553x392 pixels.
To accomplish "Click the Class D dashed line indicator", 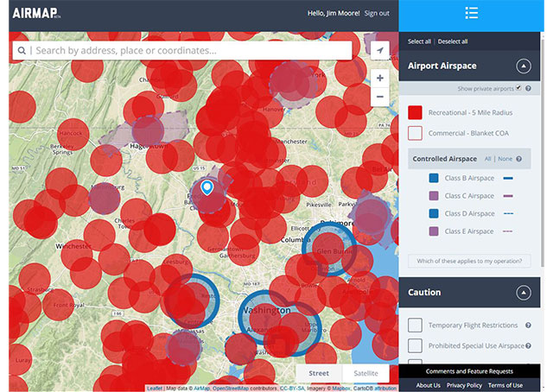I will click(x=508, y=213).
